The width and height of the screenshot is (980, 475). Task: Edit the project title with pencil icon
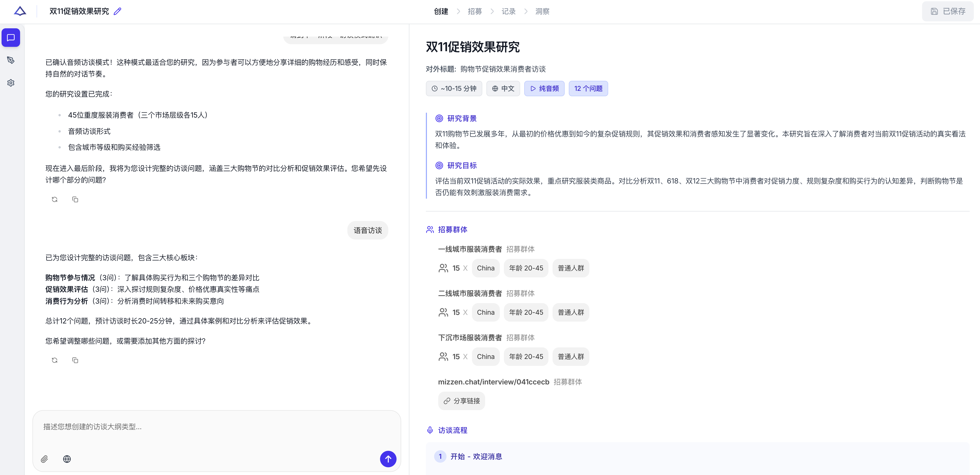pos(118,11)
